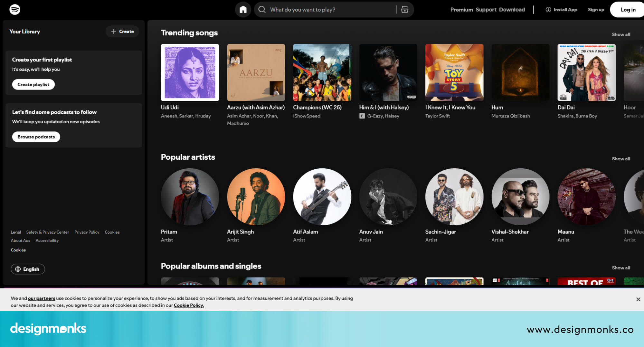Open the Legal footer link

point(16,232)
